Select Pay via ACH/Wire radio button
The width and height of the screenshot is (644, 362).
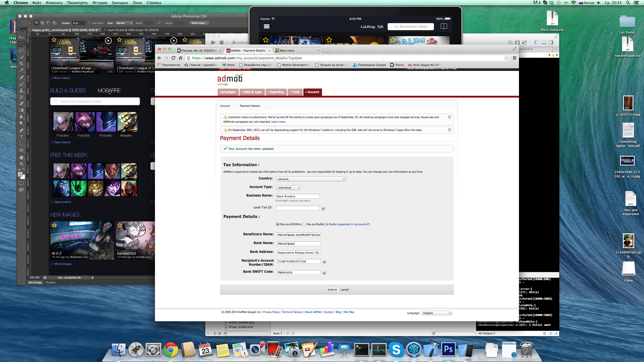pos(278,224)
